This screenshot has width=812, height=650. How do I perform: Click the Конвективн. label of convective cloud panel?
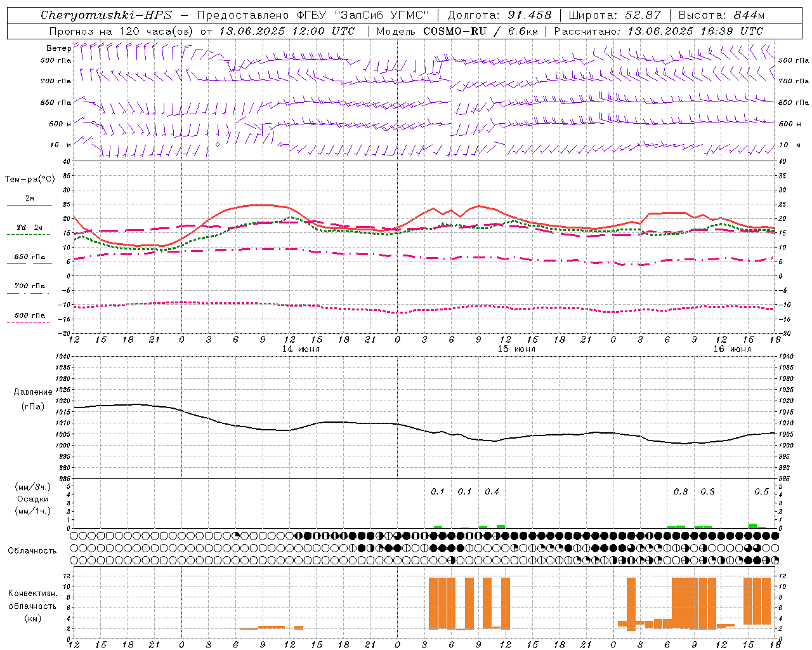[x=32, y=594]
